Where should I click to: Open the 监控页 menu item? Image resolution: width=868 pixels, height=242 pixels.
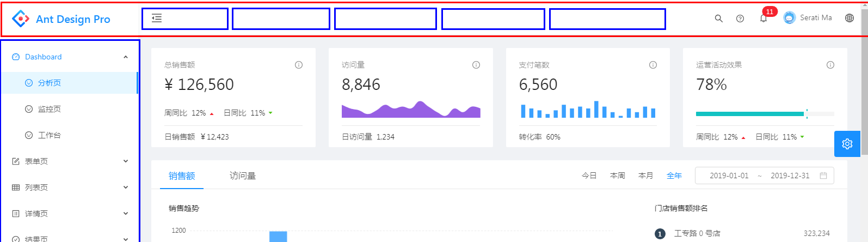click(x=69, y=109)
